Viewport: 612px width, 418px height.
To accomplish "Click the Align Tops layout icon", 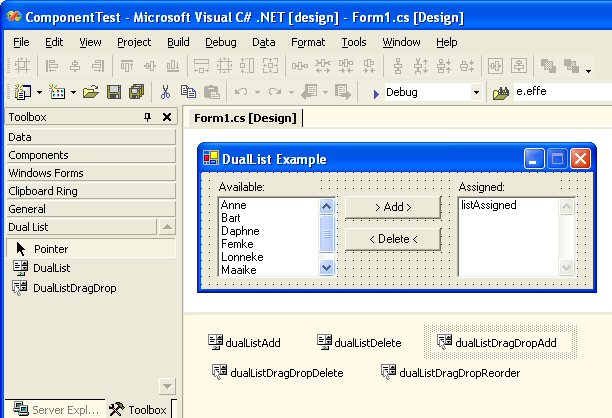I will pyautogui.click(x=126, y=66).
